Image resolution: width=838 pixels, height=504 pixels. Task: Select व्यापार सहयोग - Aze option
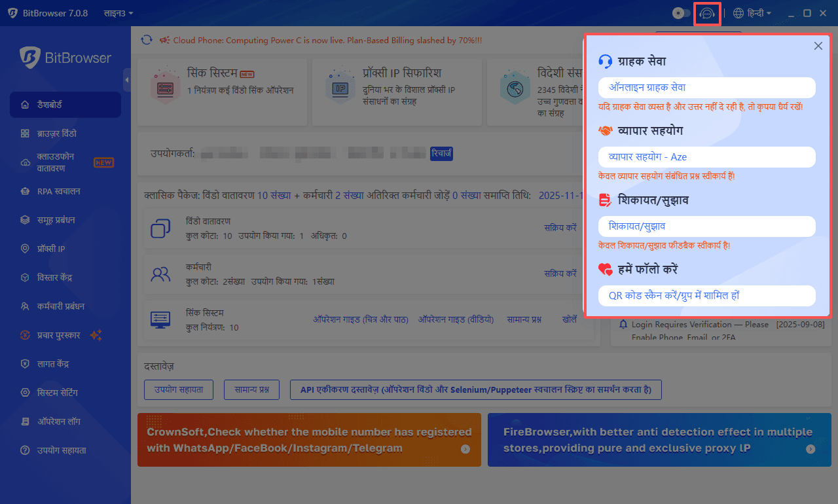point(706,157)
